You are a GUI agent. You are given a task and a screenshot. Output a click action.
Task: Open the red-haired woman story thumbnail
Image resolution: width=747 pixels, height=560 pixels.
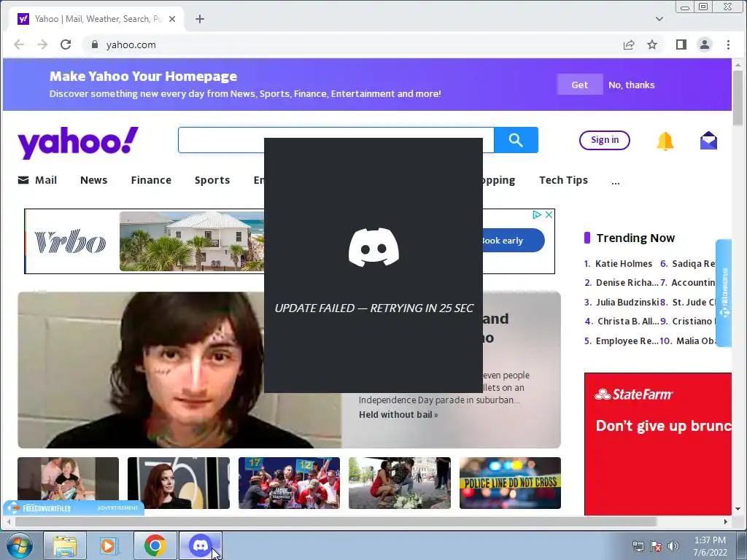(179, 483)
